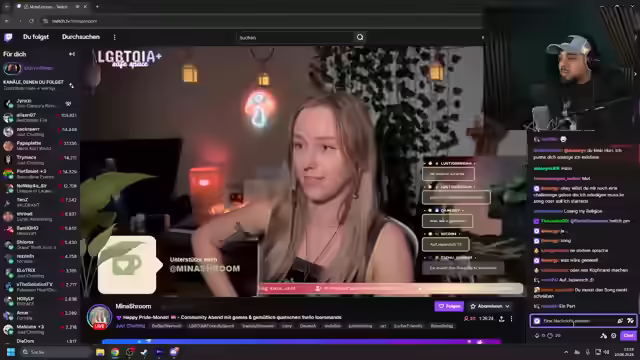
Task: Open MinaShroom's channel avatar
Action: tap(99, 316)
